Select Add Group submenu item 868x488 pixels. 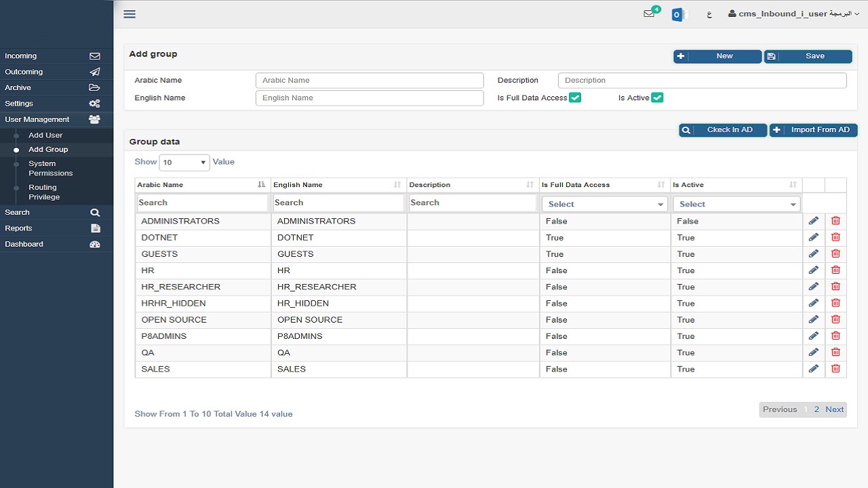point(48,149)
